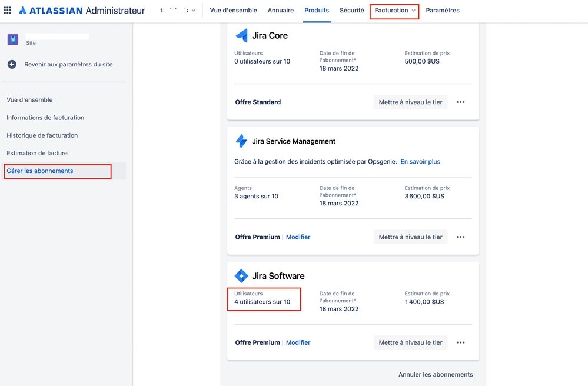Image resolution: width=588 pixels, height=386 pixels.
Task: Click the Jira Software title
Action: pyautogui.click(x=278, y=276)
